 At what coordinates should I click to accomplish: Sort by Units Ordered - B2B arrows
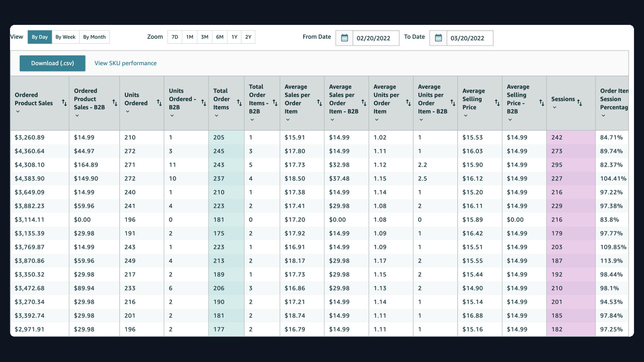(x=204, y=103)
